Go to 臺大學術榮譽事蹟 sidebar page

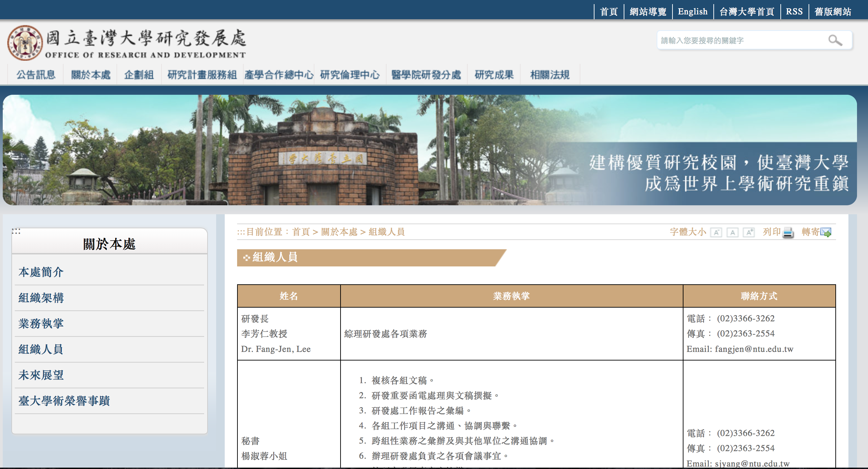click(64, 401)
